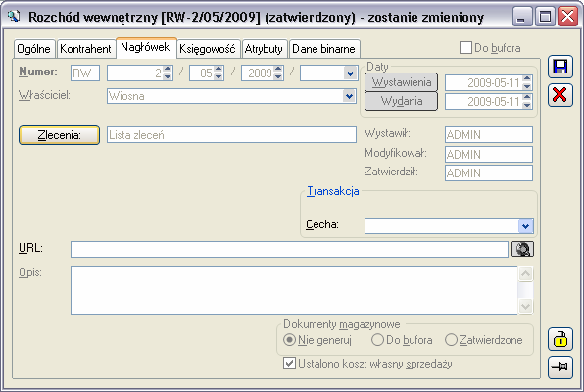The height and width of the screenshot is (392, 584).
Task: Decrease the month 05 spinner
Action: coord(219,76)
